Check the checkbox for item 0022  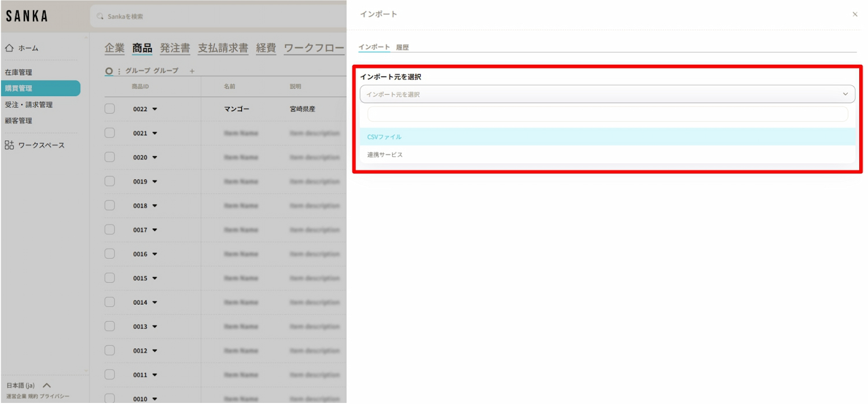(x=110, y=109)
